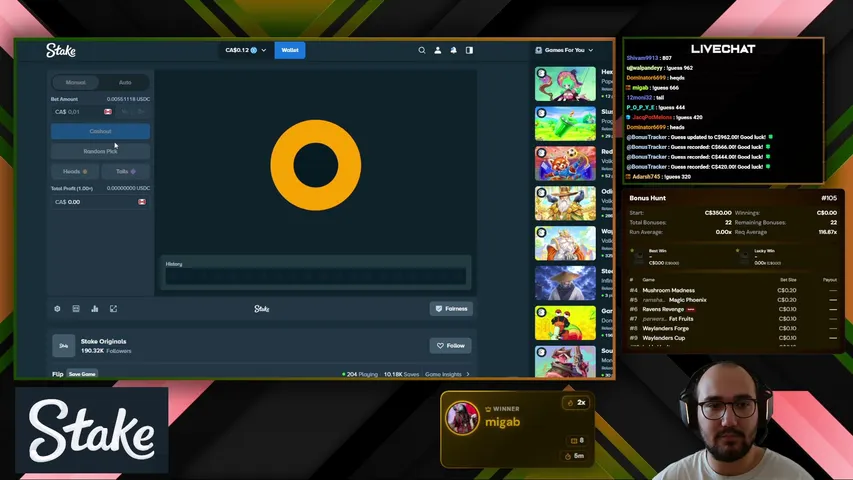Expand the CA$0.12 balance currency dropdown
The image size is (853, 480).
pyautogui.click(x=264, y=50)
